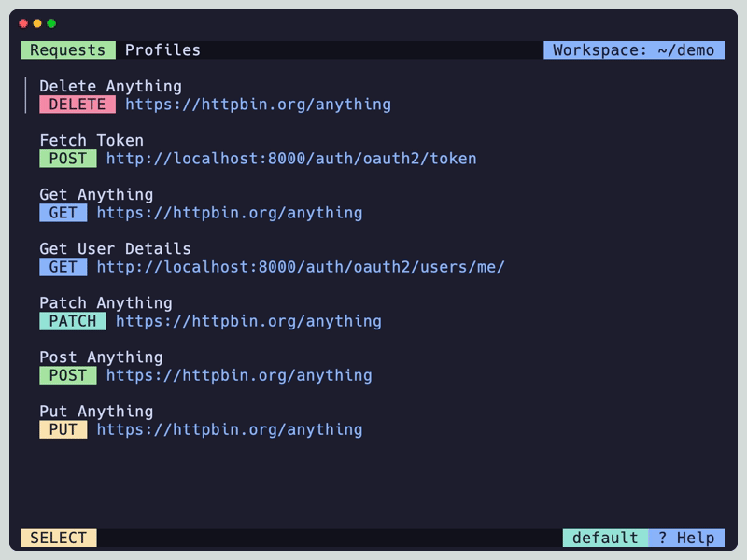Switch to the Profiles tab
Viewport: 747px width, 560px height.
162,50
